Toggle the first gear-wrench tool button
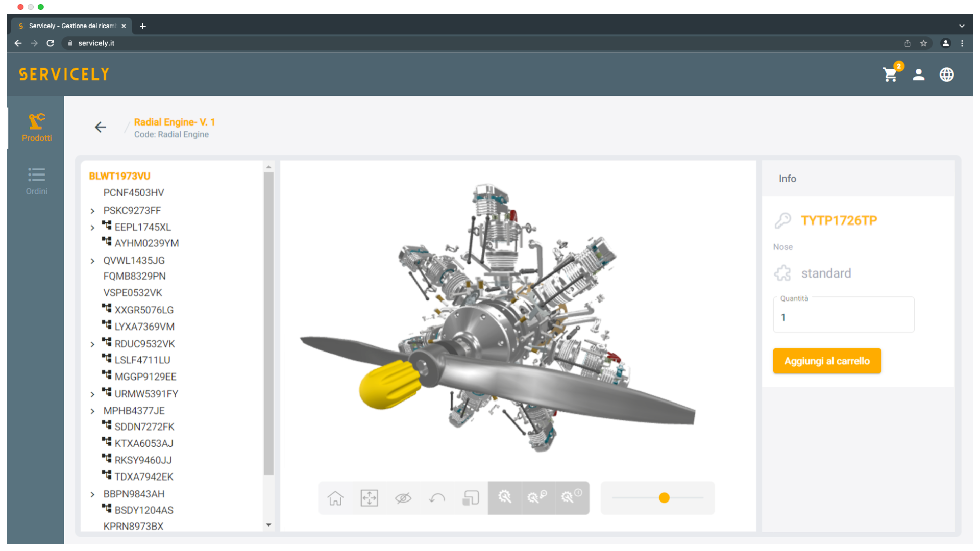This screenshot has height=551, width=980. click(x=505, y=497)
